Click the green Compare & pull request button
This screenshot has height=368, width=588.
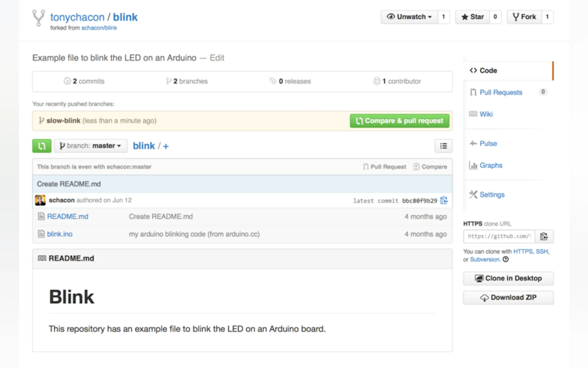(x=399, y=121)
